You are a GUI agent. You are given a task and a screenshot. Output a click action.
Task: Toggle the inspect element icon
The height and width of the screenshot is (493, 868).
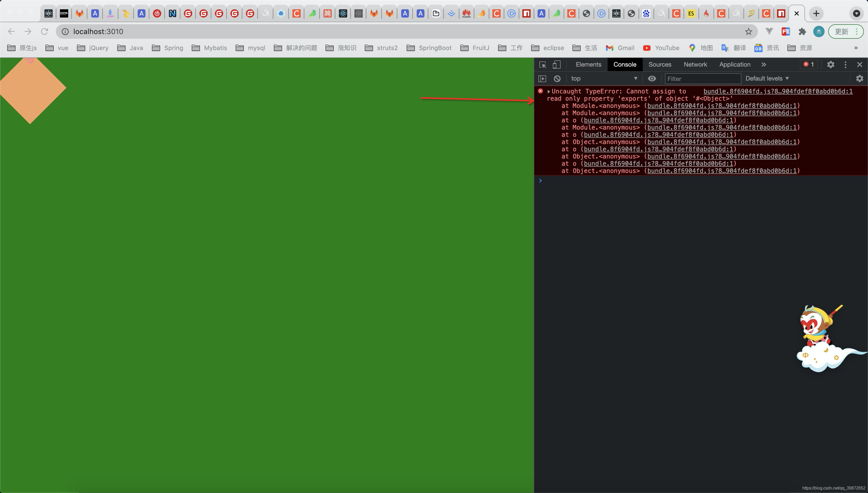(x=542, y=64)
